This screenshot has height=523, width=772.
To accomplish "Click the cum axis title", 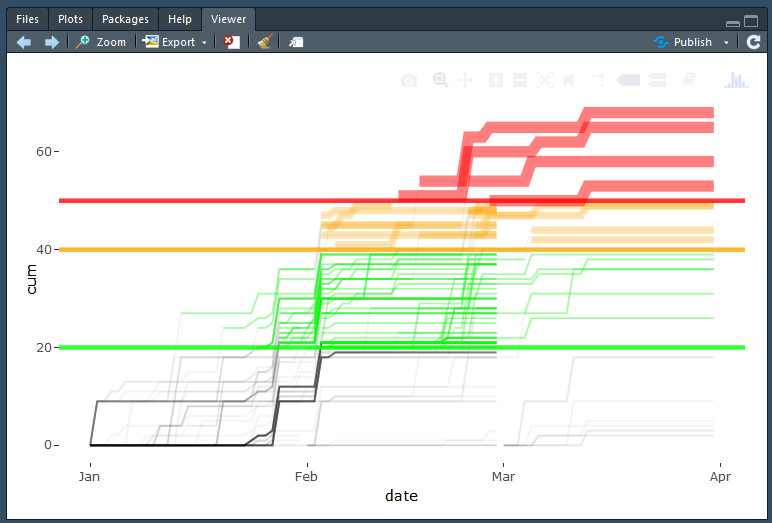I will click(x=32, y=279).
